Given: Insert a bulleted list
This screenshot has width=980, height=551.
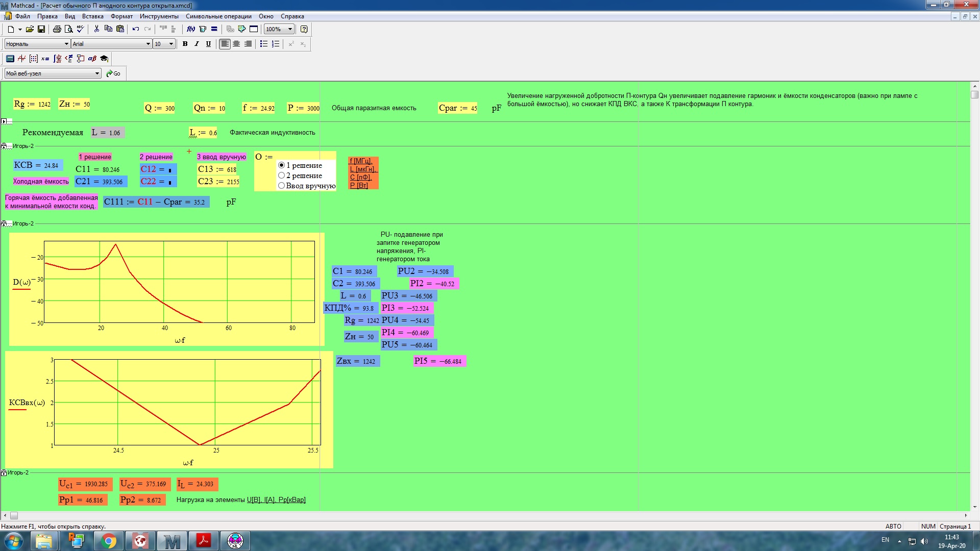Looking at the screenshot, I should tap(264, 44).
